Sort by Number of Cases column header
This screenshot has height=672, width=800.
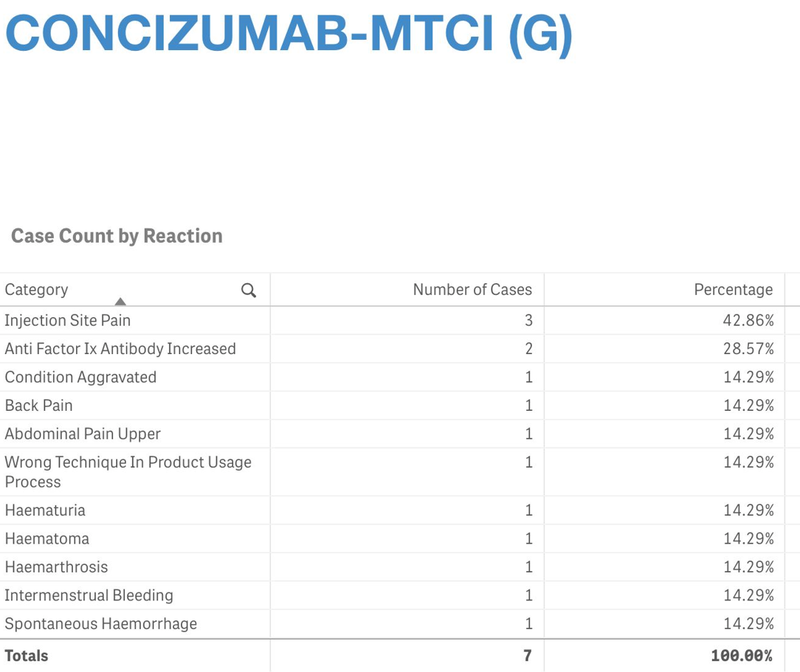pos(472,290)
